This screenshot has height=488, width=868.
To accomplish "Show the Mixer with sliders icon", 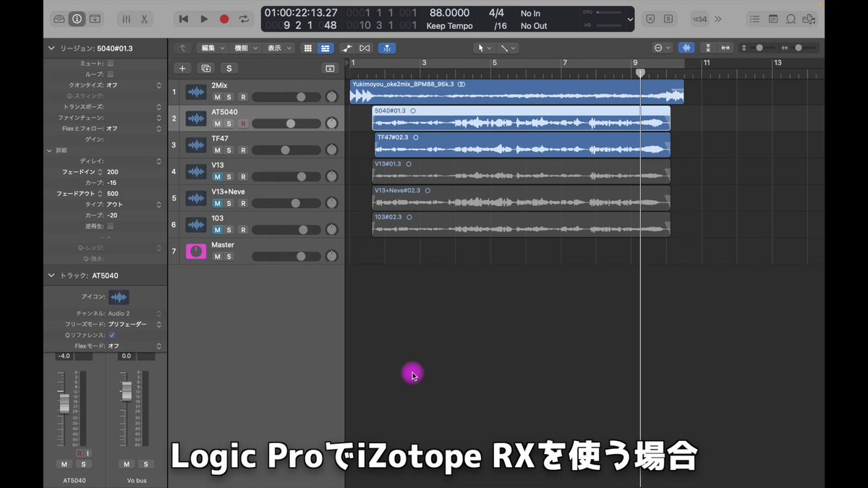I will point(126,19).
